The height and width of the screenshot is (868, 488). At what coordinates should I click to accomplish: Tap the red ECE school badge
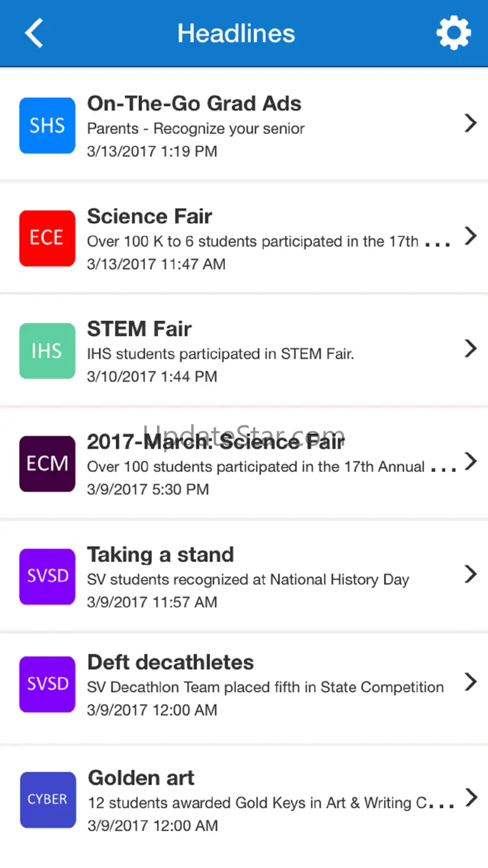tap(48, 238)
